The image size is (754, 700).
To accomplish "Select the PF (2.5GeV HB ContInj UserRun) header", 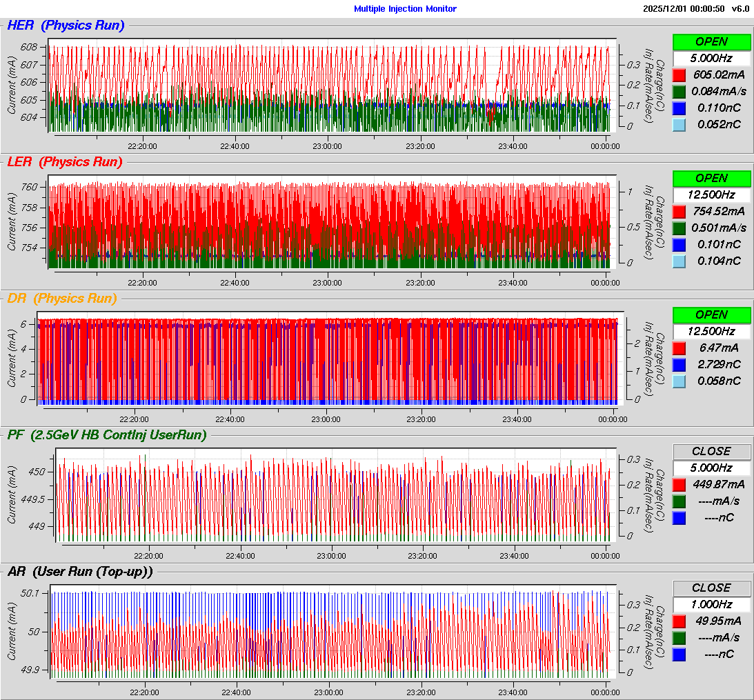I will pos(107,434).
